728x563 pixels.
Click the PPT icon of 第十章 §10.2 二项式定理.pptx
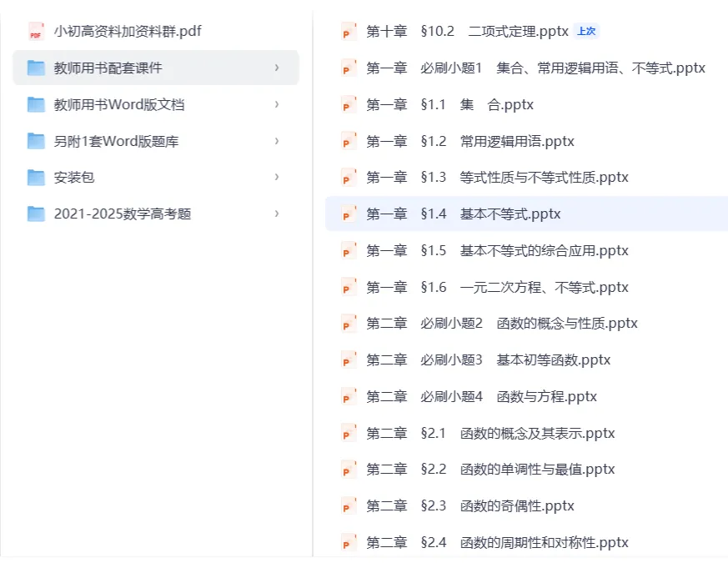coord(349,31)
